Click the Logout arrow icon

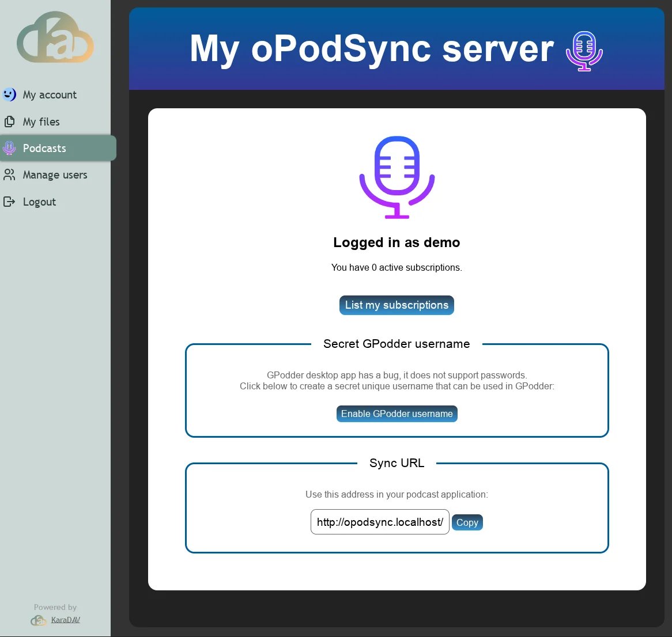[10, 202]
